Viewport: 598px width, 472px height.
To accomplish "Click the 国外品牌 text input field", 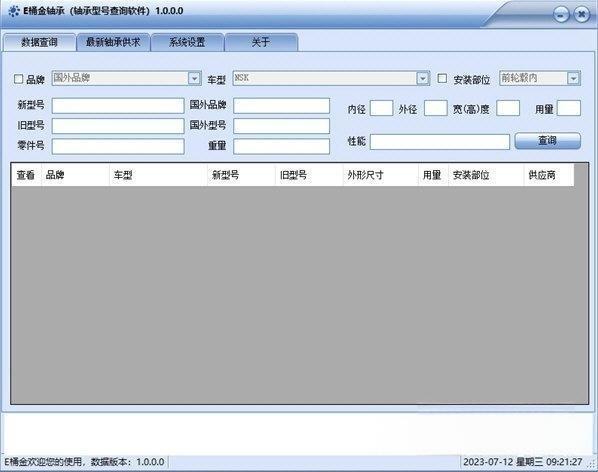I will coord(281,106).
